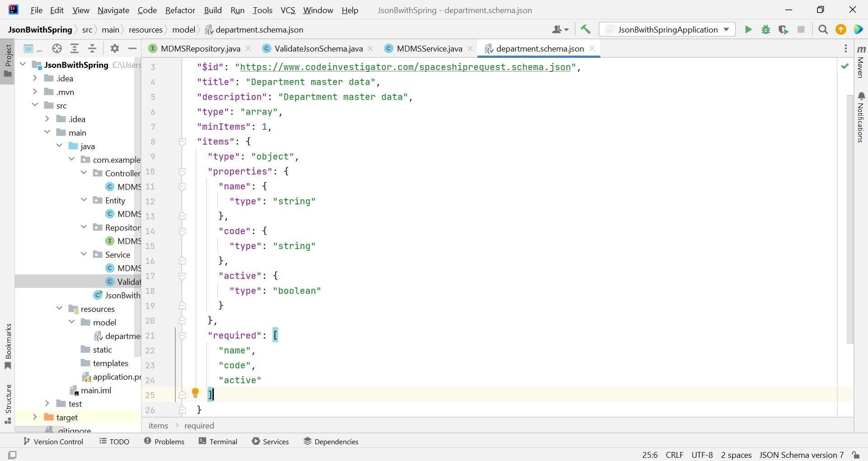This screenshot has height=461, width=868.
Task: Click the green Run application icon
Action: click(748, 30)
